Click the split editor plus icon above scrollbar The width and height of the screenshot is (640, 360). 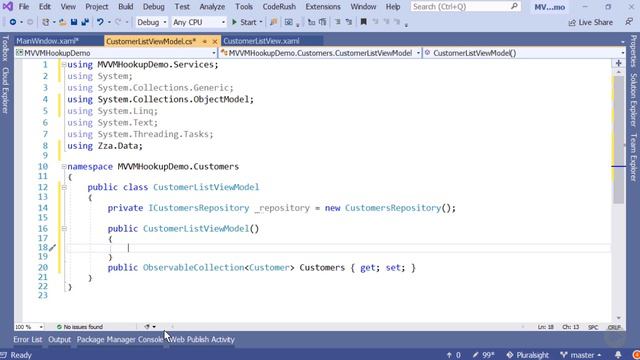619,63
